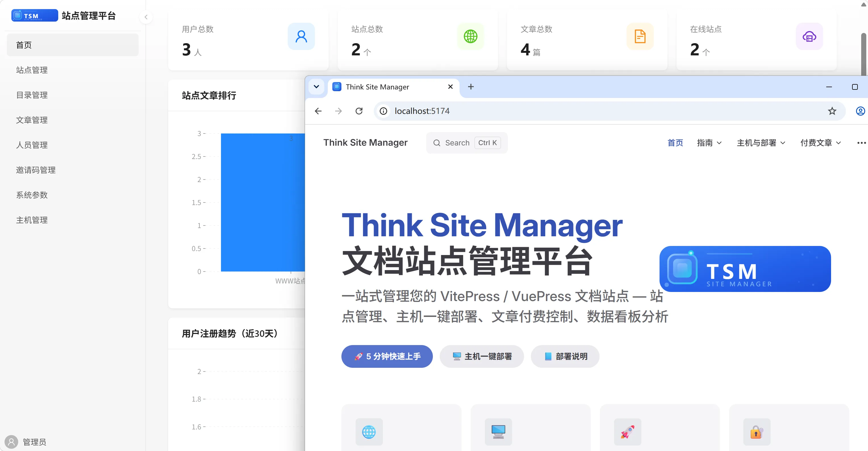This screenshot has height=451, width=868.
Task: Click the globe feature card icon
Action: [x=369, y=432]
